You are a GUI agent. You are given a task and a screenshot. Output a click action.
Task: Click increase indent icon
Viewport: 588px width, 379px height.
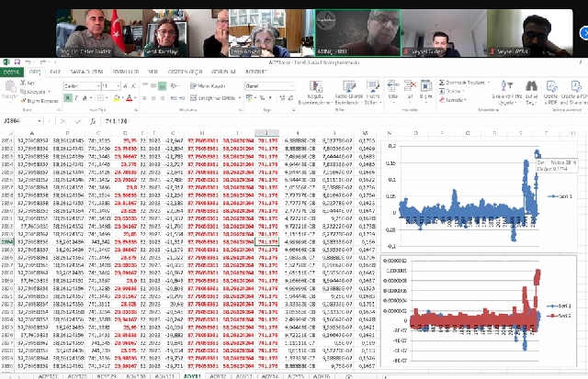coord(182,98)
